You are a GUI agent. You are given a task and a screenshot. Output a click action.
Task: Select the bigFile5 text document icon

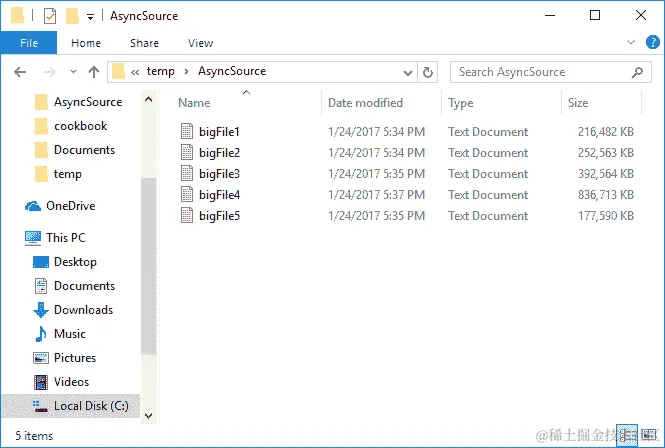pos(187,216)
